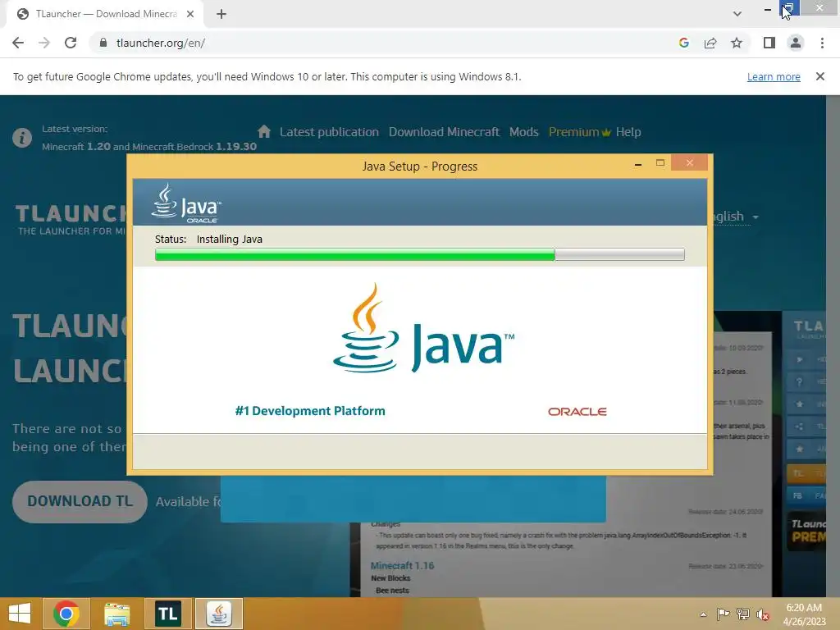
Task: Expand the English language dropdown
Action: (x=736, y=217)
